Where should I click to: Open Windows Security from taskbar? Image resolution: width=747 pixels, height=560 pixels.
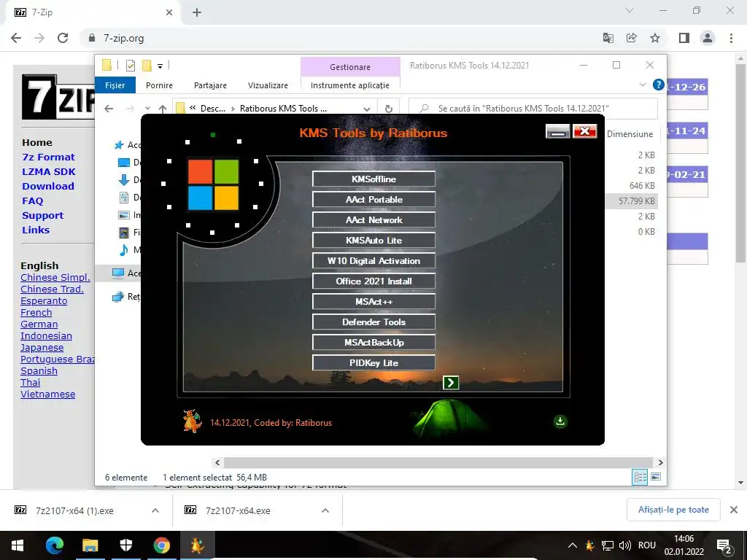click(125, 545)
